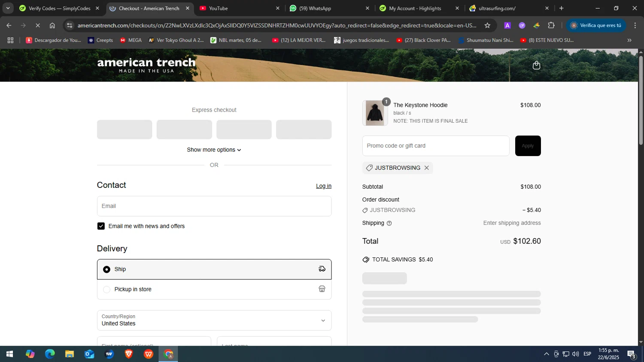Click the ESP language indicator in the tray
Screen dimensions: 644x362
pos(587,354)
